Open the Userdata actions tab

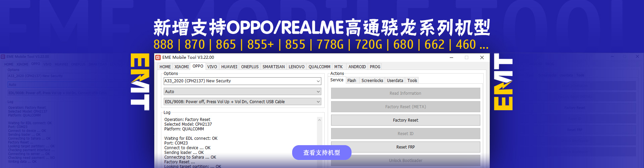395,81
